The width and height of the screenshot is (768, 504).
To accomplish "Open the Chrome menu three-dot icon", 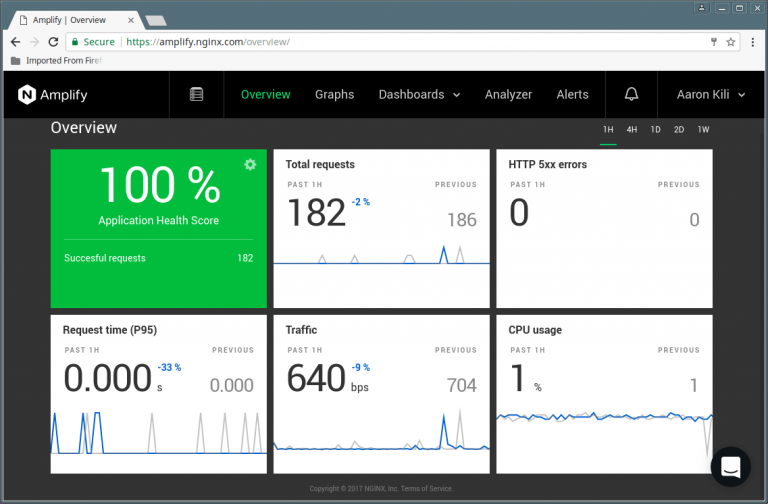I will [x=752, y=42].
